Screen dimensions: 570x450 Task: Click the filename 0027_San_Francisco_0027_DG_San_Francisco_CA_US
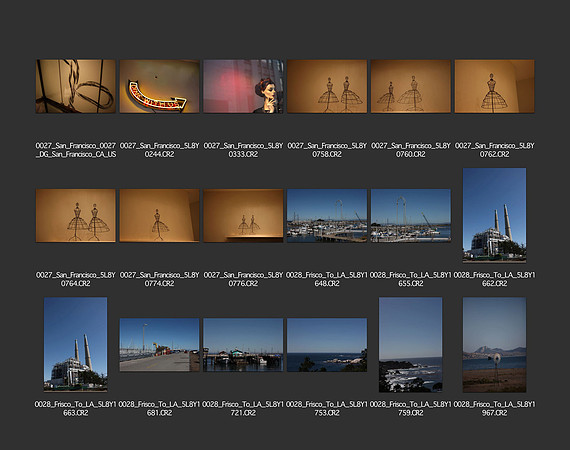(76, 150)
